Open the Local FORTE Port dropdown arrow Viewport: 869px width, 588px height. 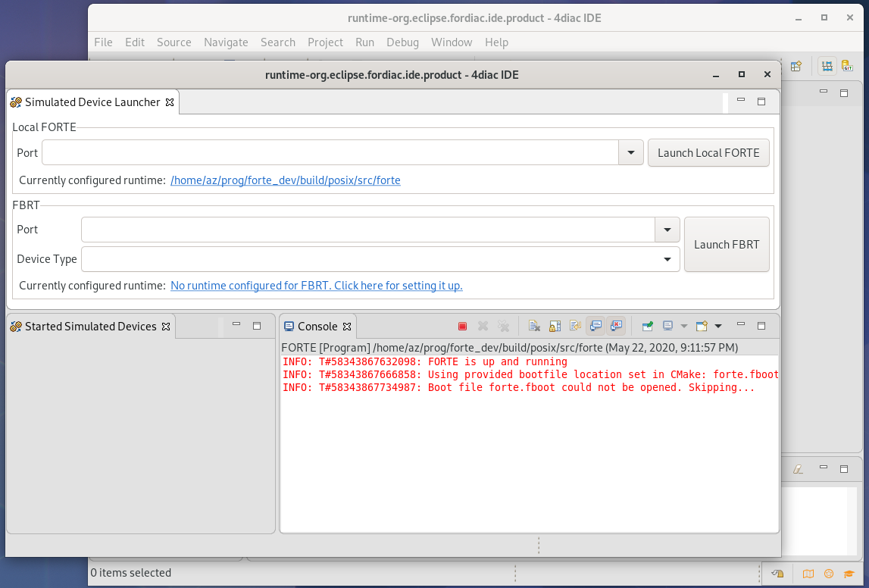(x=630, y=152)
